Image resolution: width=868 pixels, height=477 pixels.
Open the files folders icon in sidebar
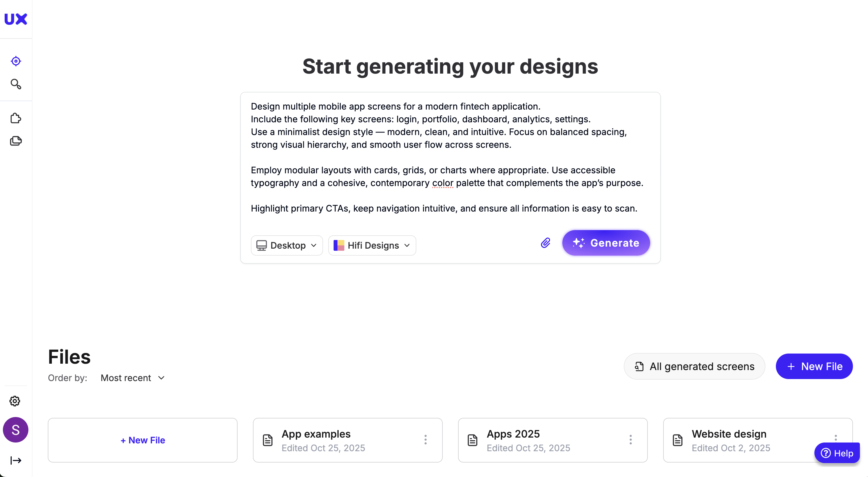click(16, 141)
